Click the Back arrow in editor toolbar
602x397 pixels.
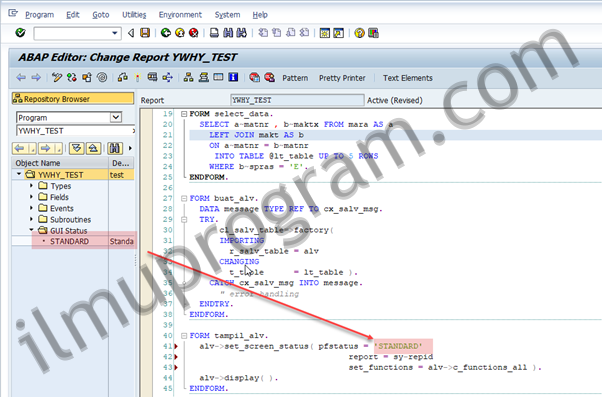(x=21, y=78)
